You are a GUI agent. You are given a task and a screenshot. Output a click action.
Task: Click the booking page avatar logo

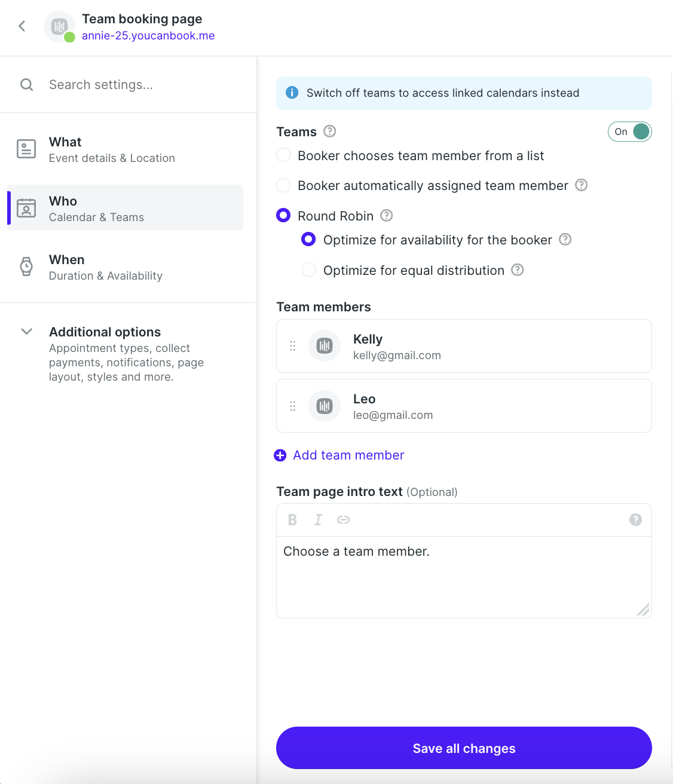pyautogui.click(x=59, y=27)
